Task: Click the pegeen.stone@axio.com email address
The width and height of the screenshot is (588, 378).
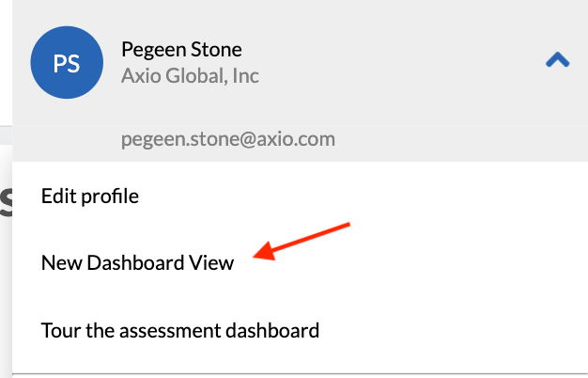Action: coord(228,140)
